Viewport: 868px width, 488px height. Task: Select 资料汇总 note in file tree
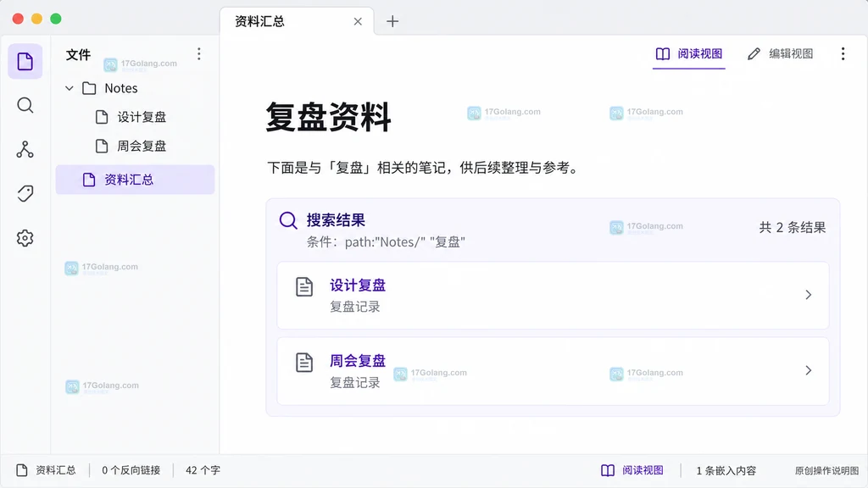[135, 180]
